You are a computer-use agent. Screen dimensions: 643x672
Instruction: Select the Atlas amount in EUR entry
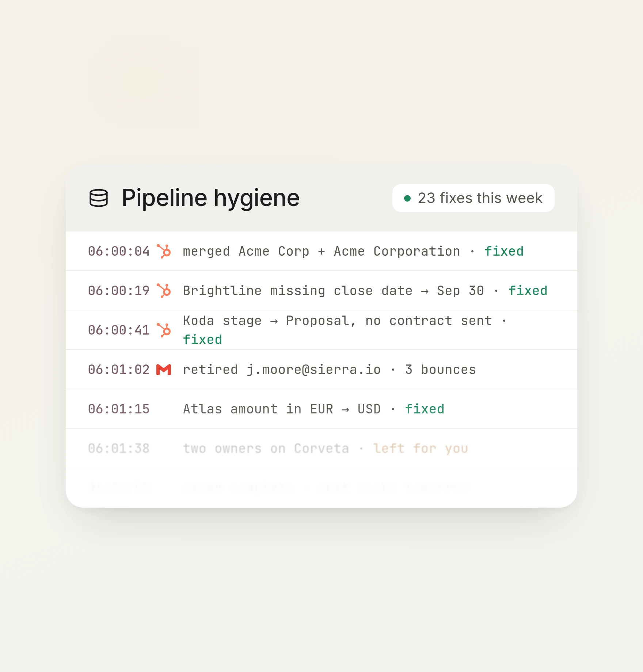[321, 409]
